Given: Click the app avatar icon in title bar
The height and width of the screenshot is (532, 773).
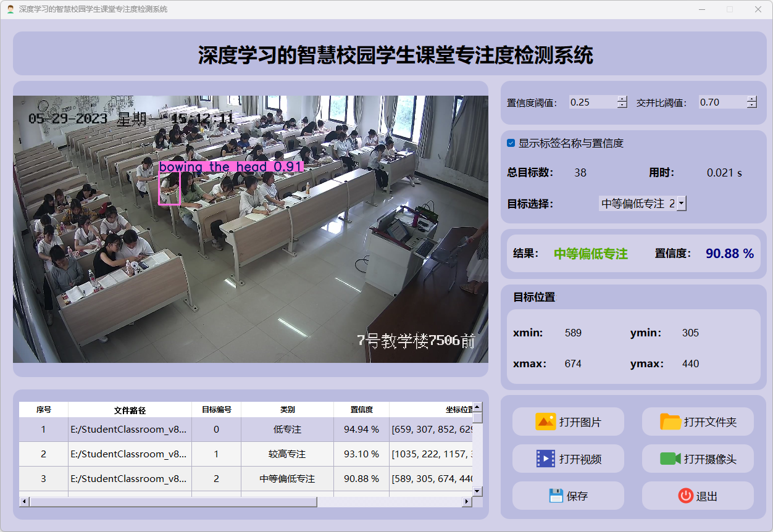Looking at the screenshot, I should click(10, 9).
